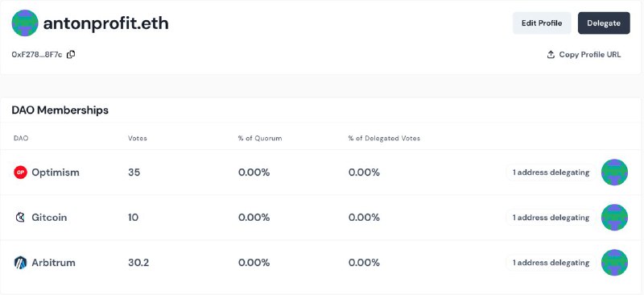Open the Arbitrum DAO link
Viewport: 644px width, 295px height.
pos(53,263)
